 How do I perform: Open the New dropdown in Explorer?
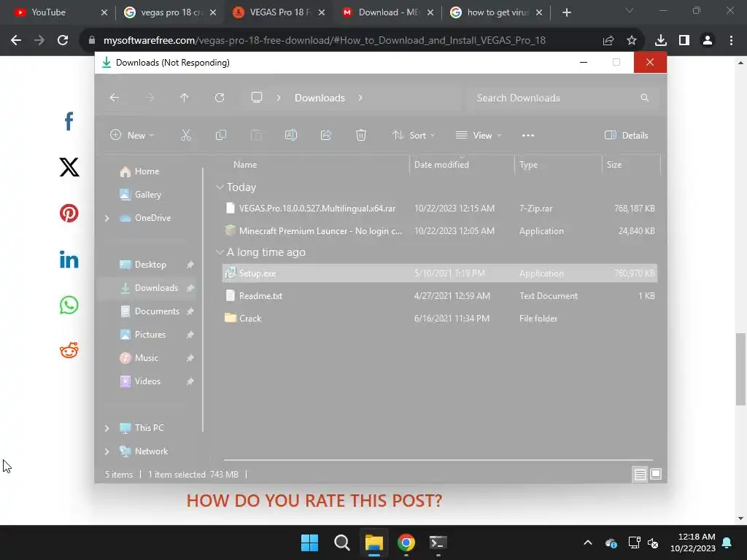point(132,135)
